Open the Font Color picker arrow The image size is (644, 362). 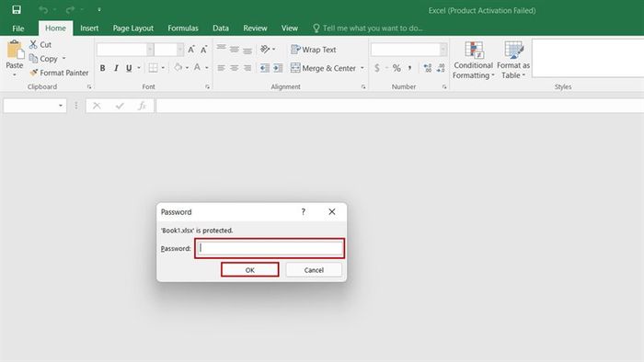[x=207, y=68]
